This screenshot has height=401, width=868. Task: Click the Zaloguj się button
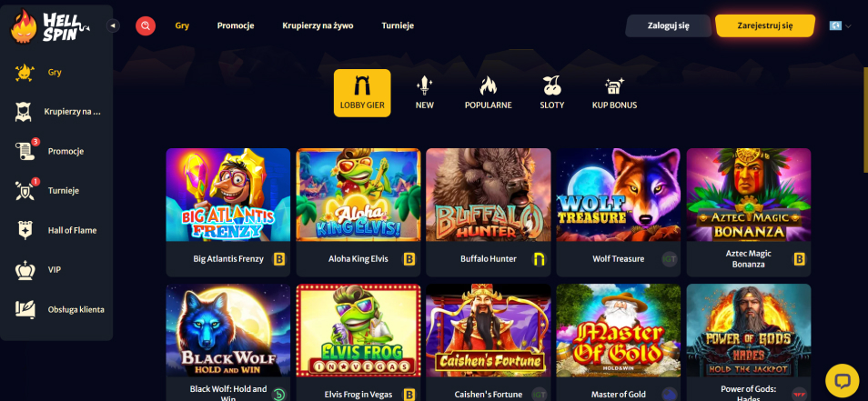(x=668, y=25)
